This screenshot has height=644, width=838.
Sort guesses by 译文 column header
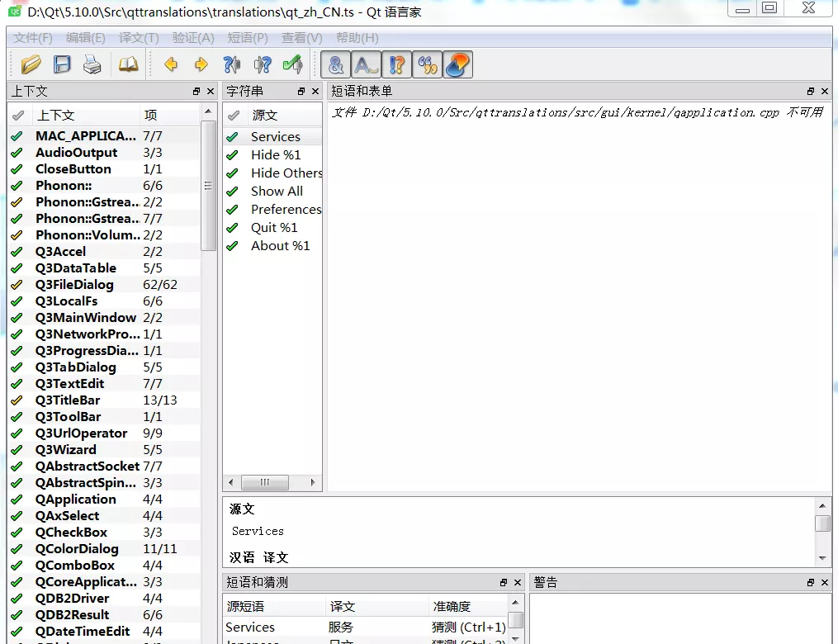tap(377, 607)
